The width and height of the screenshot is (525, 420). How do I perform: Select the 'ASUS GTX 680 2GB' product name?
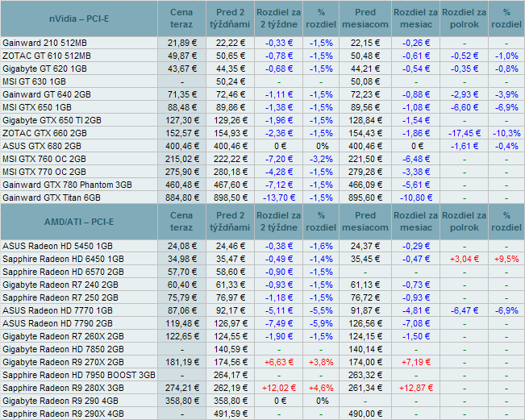click(41, 146)
